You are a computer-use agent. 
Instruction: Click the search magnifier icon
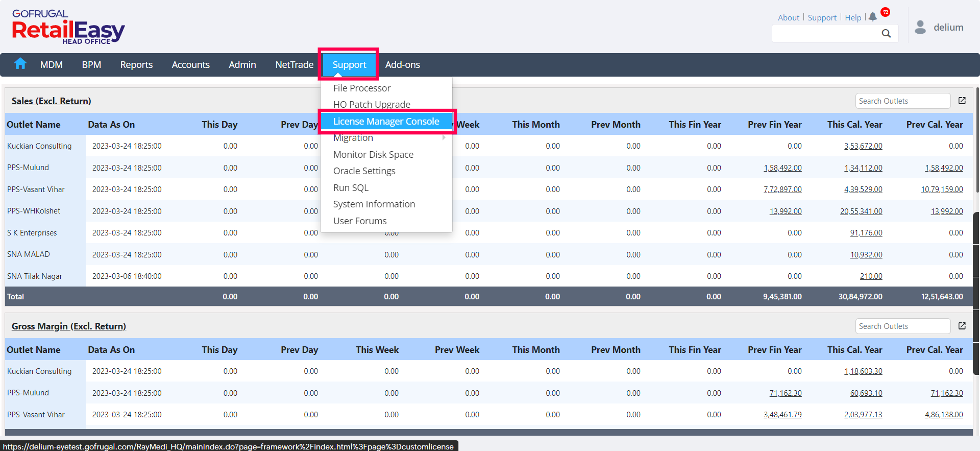[x=886, y=34]
